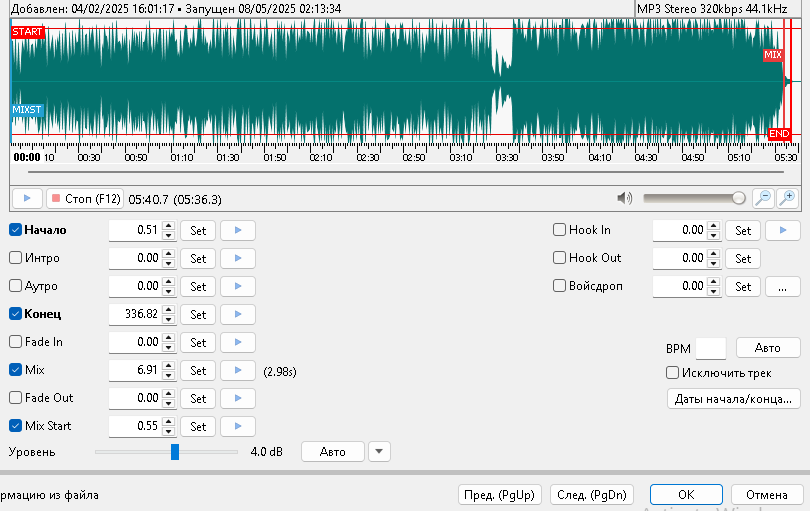This screenshot has height=511, width=810.
Task: Zoom out the waveform with the minus magnifier
Action: tap(763, 198)
